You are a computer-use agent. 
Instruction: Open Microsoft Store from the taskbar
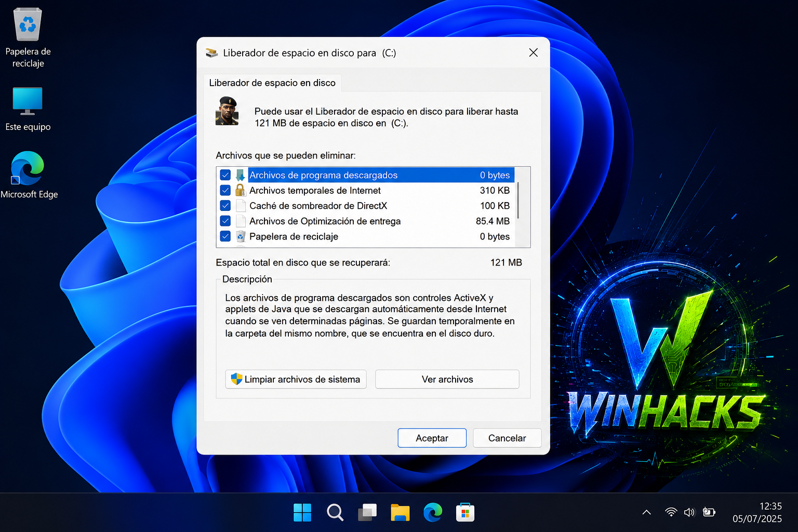[465, 512]
